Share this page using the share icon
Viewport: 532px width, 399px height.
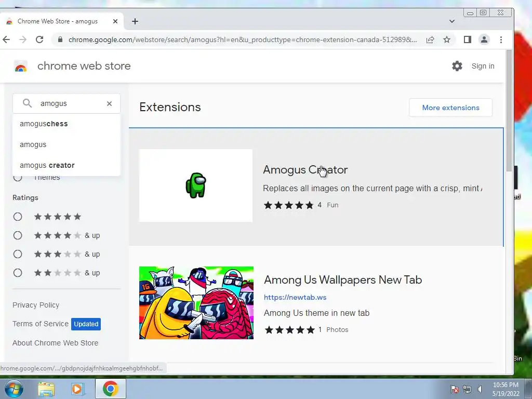click(x=430, y=39)
